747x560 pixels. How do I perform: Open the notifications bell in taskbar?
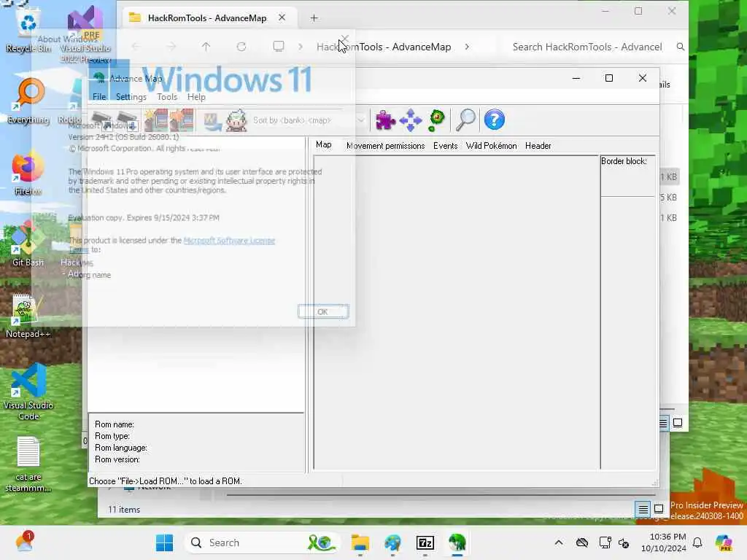pyautogui.click(x=697, y=542)
